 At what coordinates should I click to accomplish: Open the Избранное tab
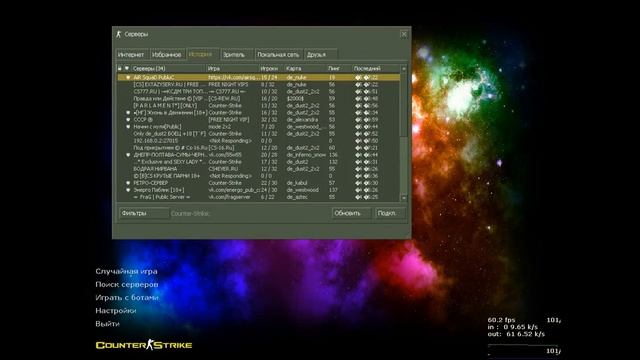click(x=167, y=55)
